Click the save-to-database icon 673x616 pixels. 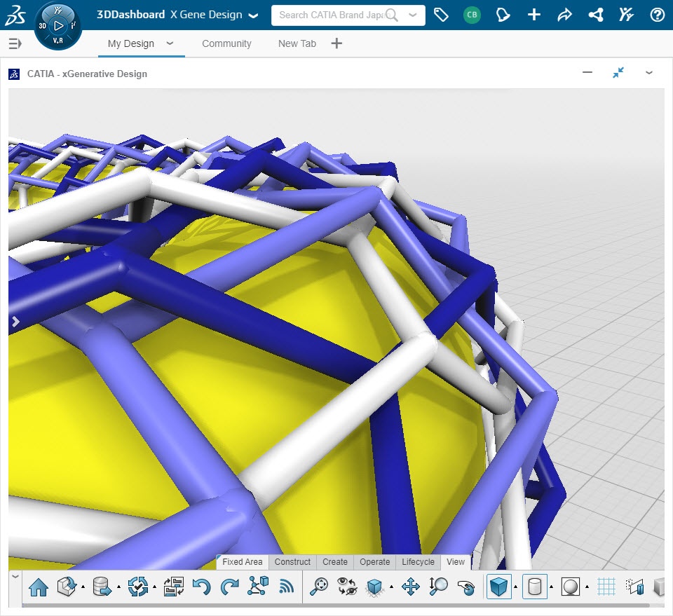point(102,587)
